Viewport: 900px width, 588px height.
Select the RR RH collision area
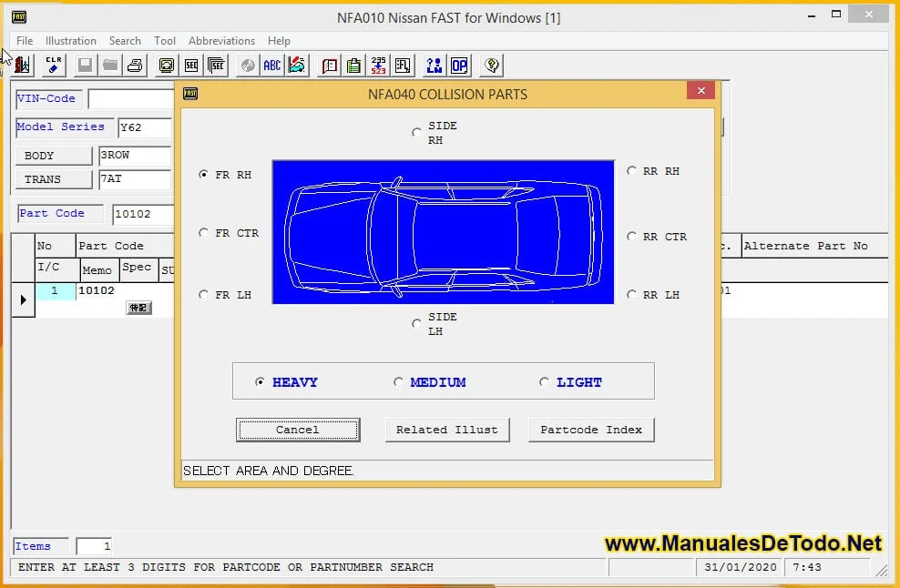point(631,171)
